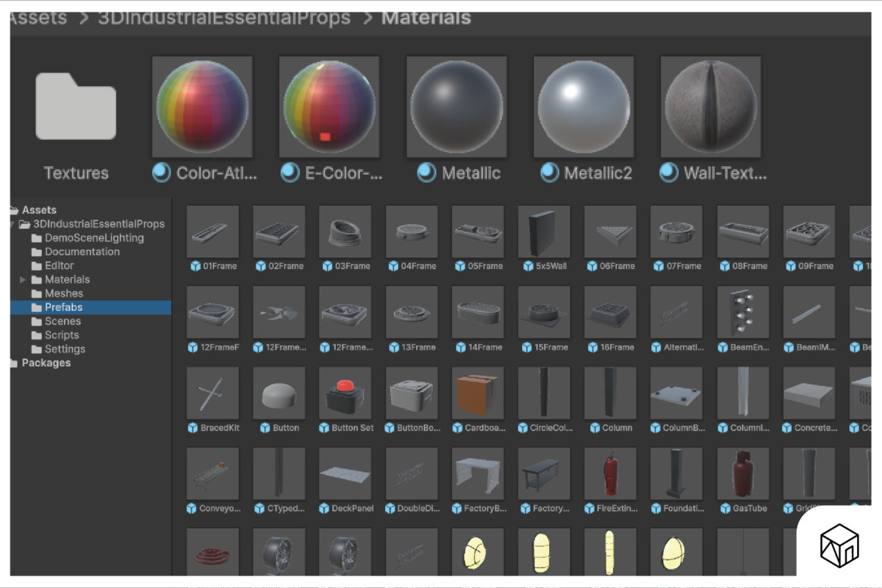Click the prefab cube icon beside Foundati...
882x588 pixels.
655,509
